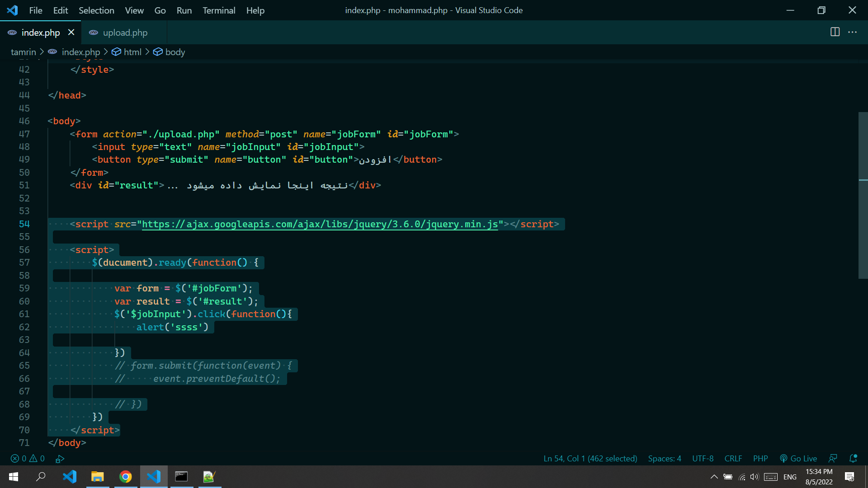Screen dimensions: 868x488
Task: Open the Terminal menu
Action: (x=219, y=10)
